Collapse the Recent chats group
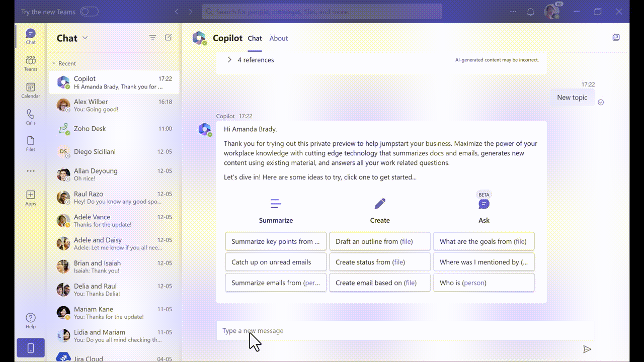 click(54, 64)
